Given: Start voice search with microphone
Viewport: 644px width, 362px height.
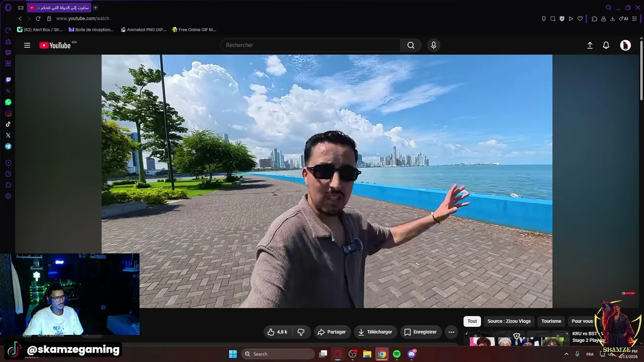Looking at the screenshot, I should point(434,45).
